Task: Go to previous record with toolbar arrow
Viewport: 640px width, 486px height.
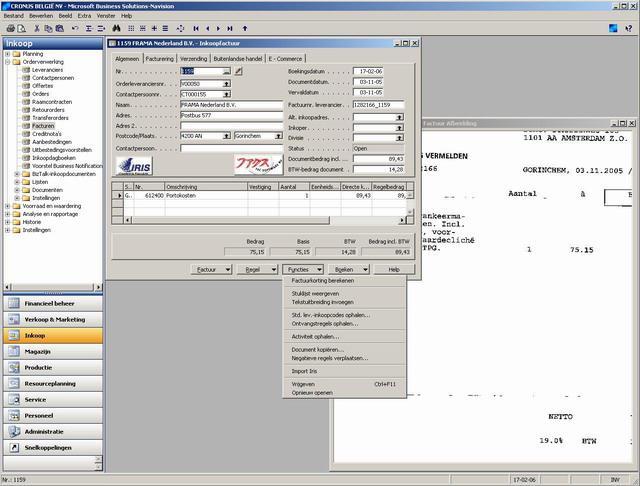Action: pos(208,28)
